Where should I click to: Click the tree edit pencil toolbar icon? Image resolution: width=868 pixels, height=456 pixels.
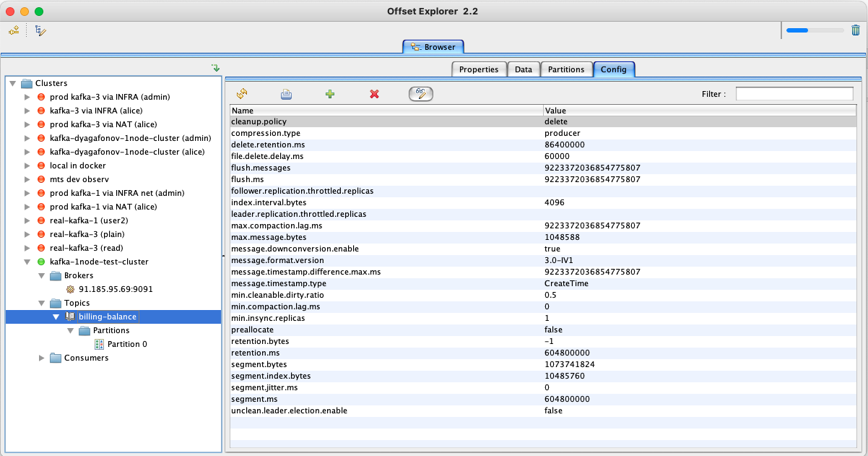40,30
